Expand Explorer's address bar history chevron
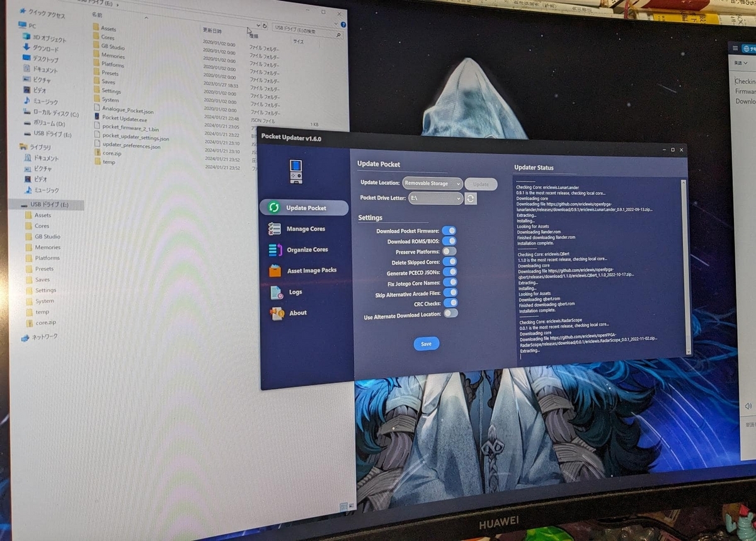This screenshot has width=756, height=541. (x=258, y=26)
